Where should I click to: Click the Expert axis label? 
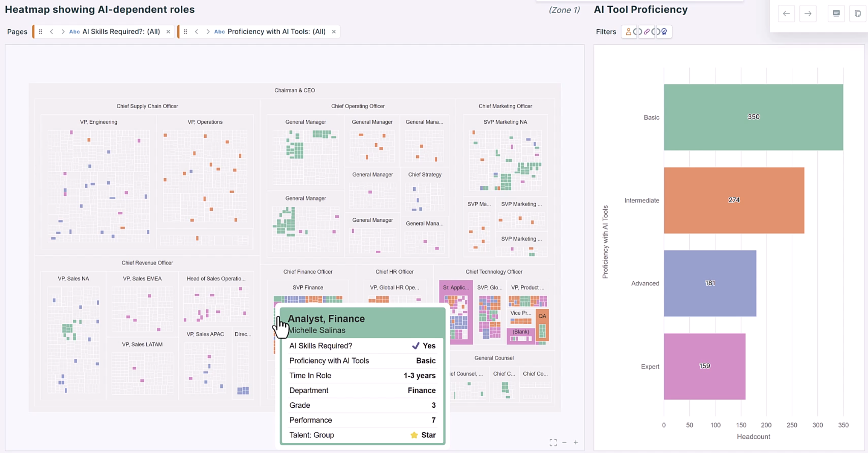650,367
